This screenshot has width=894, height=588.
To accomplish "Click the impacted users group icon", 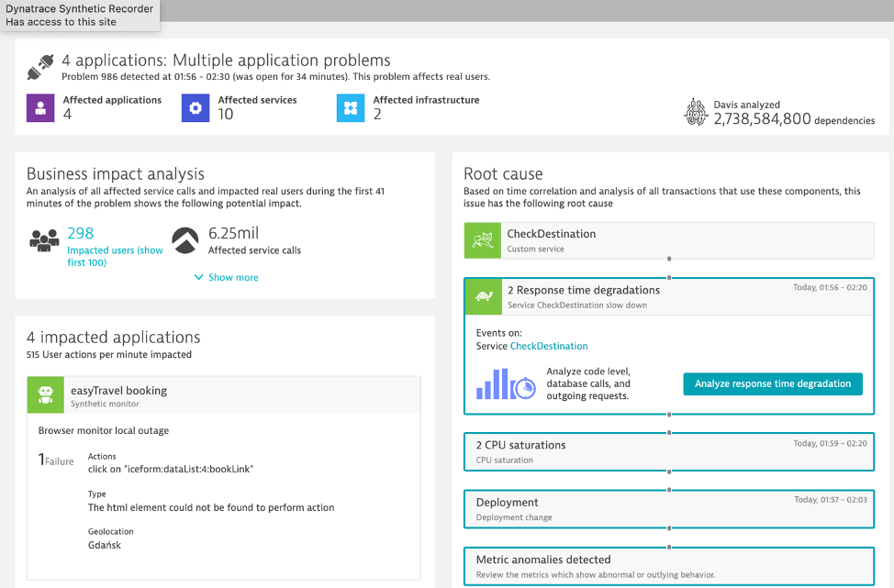I will [x=44, y=240].
